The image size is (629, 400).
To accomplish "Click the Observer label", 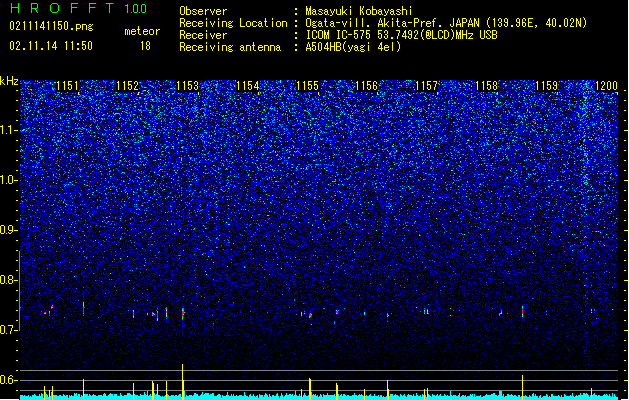I will point(203,11).
